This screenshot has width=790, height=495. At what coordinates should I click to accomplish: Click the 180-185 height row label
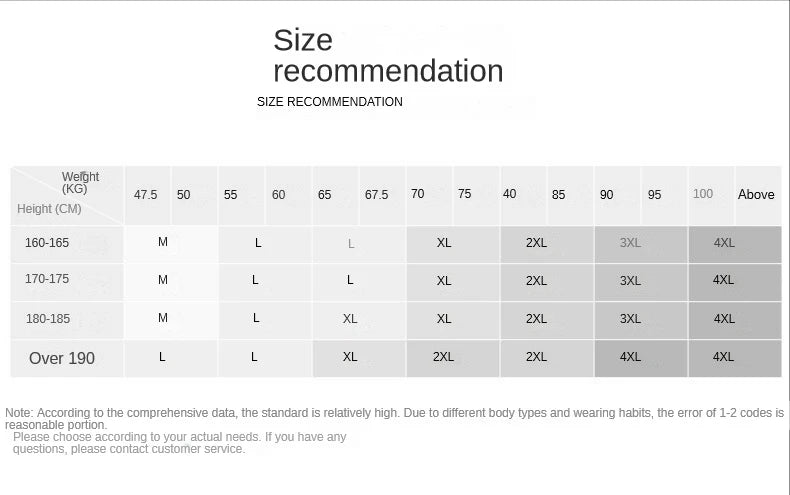pos(47,318)
